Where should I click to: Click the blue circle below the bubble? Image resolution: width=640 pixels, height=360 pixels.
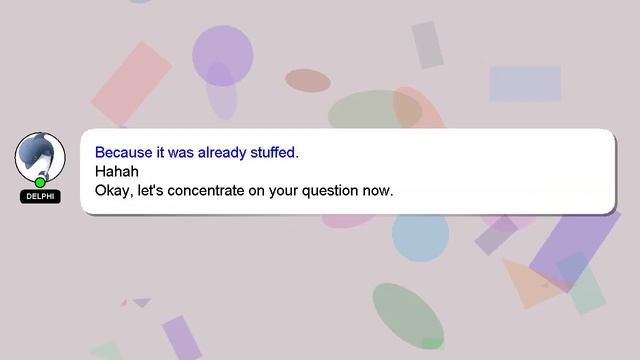[420, 238]
